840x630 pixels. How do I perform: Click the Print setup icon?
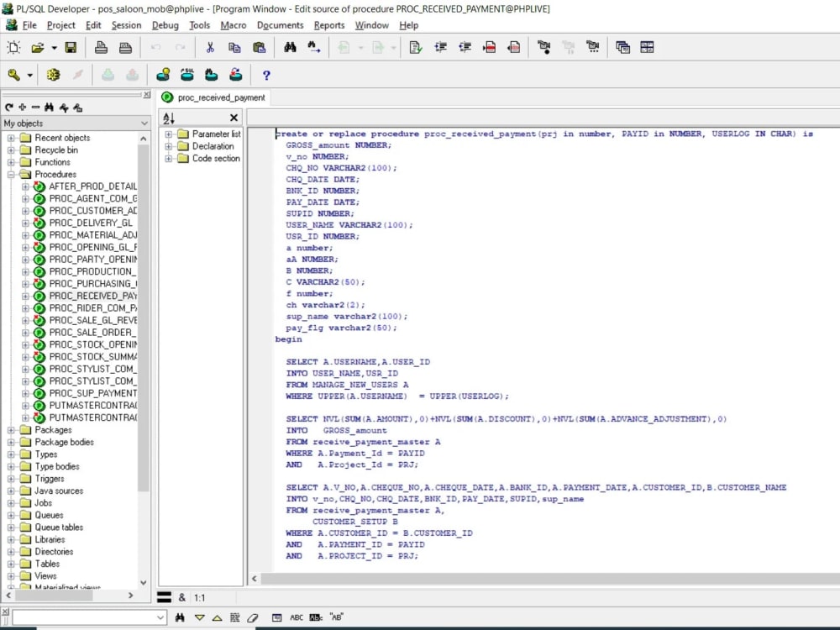[125, 48]
